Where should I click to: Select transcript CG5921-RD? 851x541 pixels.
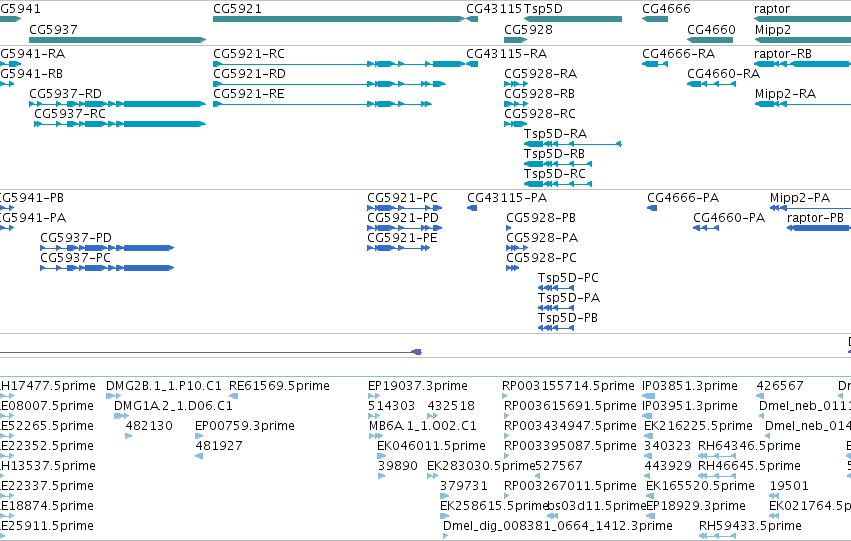329,84
